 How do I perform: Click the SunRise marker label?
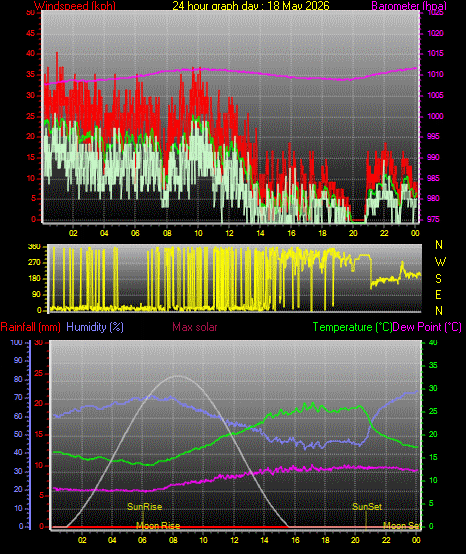(x=144, y=507)
